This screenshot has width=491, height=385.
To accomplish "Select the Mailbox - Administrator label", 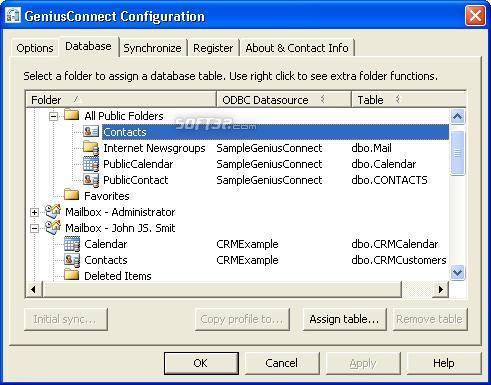I will coord(120,212).
